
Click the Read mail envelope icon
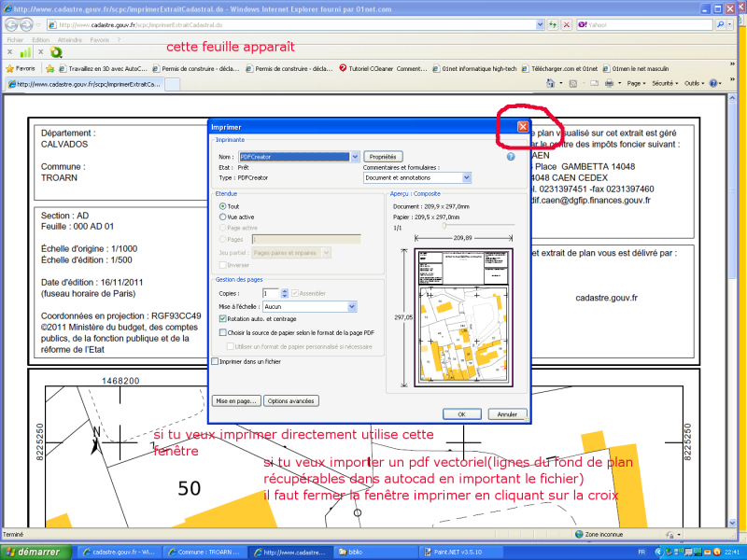(594, 83)
